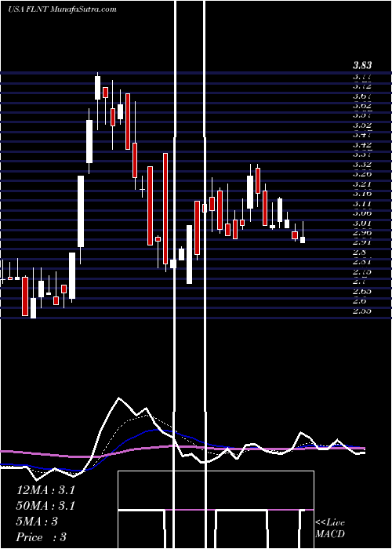Screen dimensions: 392x549
Task: Click the 2.7 price axis label
Action: pyautogui.click(x=360, y=281)
